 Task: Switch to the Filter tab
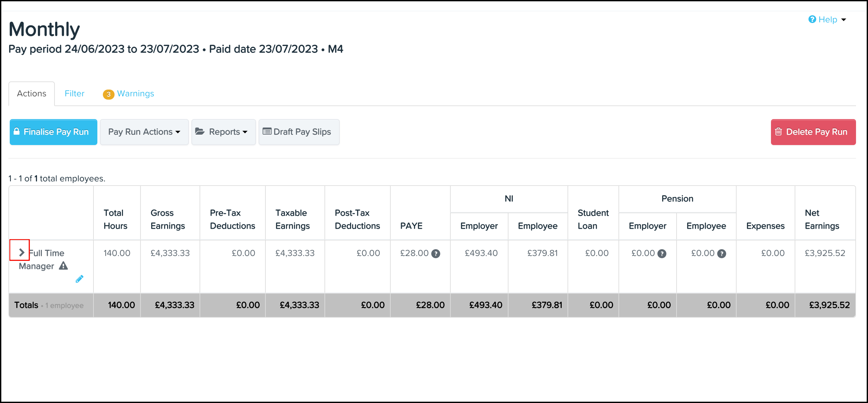point(74,93)
